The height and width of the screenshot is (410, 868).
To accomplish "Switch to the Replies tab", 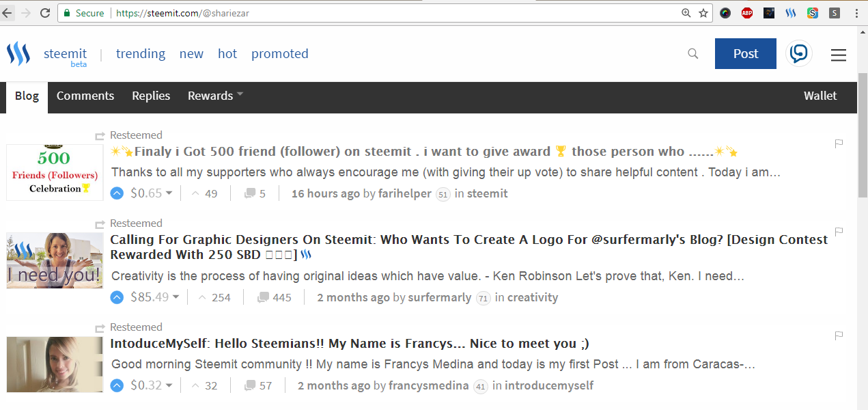I will click(x=151, y=96).
